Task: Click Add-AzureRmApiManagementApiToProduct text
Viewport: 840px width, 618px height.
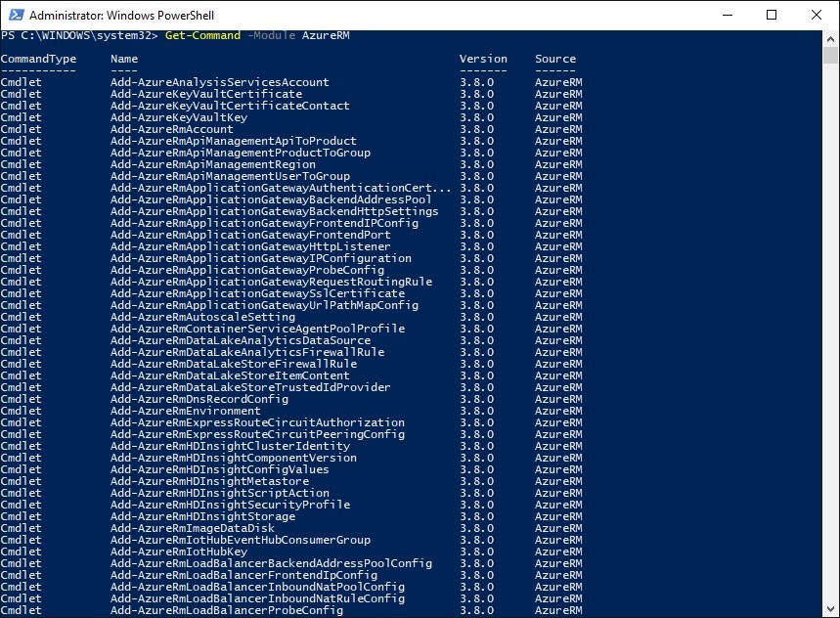Action: (x=234, y=142)
